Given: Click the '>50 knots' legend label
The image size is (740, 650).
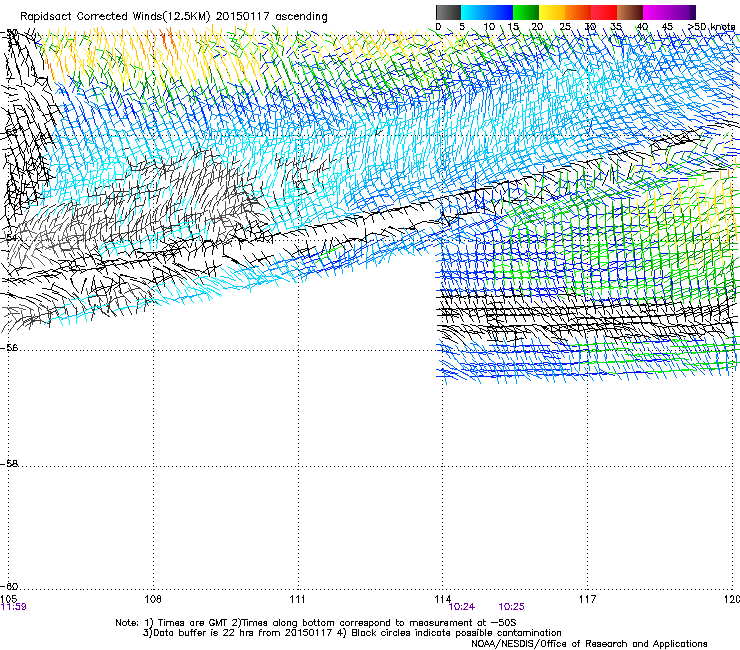Looking at the screenshot, I should [x=712, y=27].
